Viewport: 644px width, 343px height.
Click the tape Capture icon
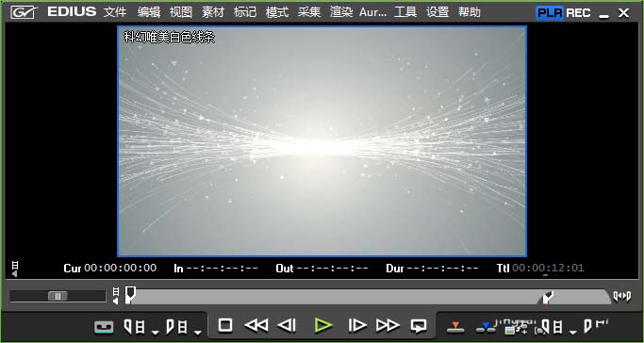[x=104, y=327]
